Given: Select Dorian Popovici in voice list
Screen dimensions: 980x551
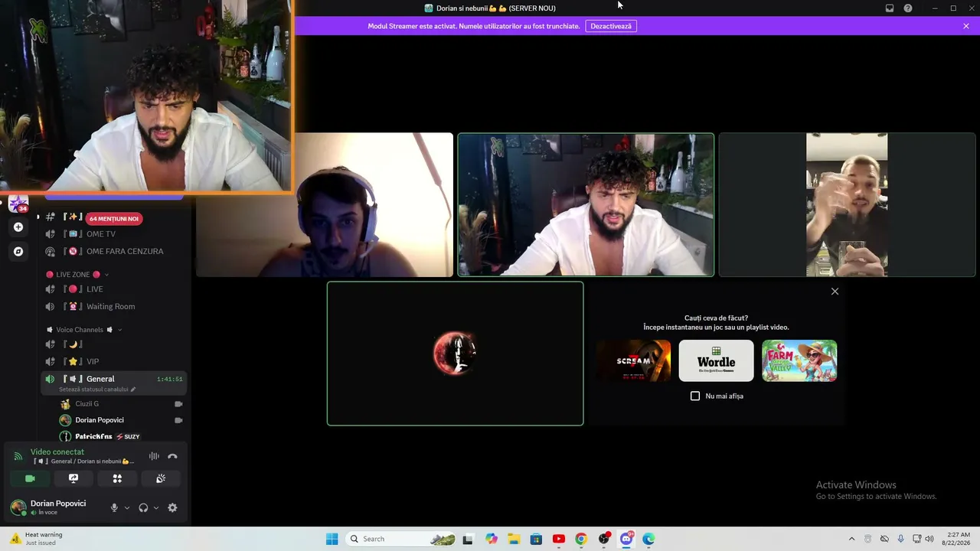Looking at the screenshot, I should [122, 420].
